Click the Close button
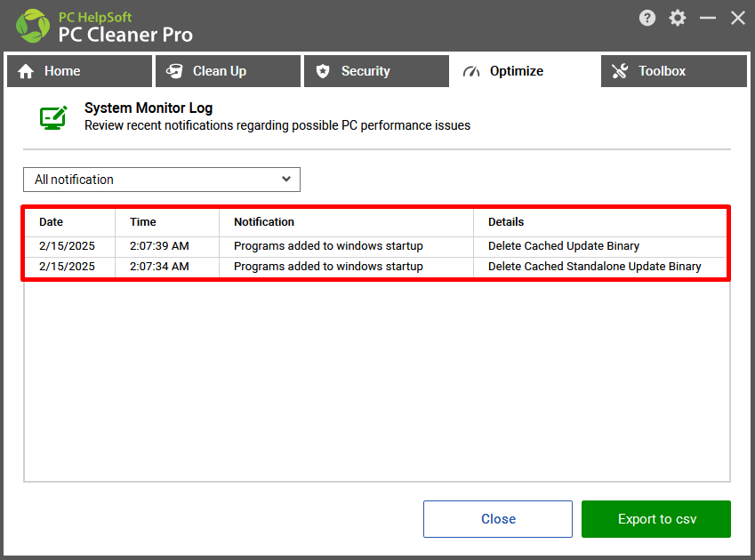The height and width of the screenshot is (560, 755). 498,519
